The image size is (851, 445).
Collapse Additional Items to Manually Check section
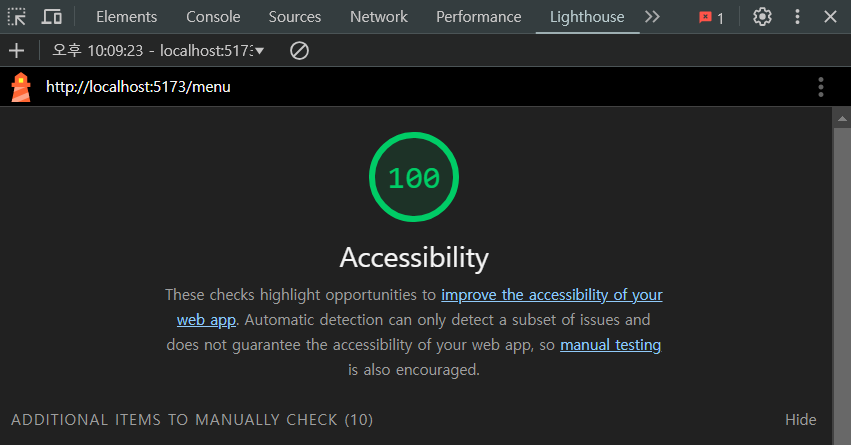click(x=800, y=420)
